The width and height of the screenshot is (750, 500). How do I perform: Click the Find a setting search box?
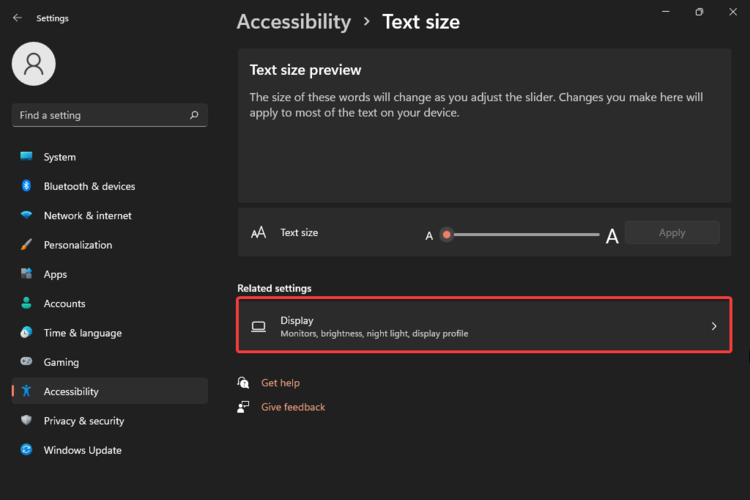pos(100,115)
